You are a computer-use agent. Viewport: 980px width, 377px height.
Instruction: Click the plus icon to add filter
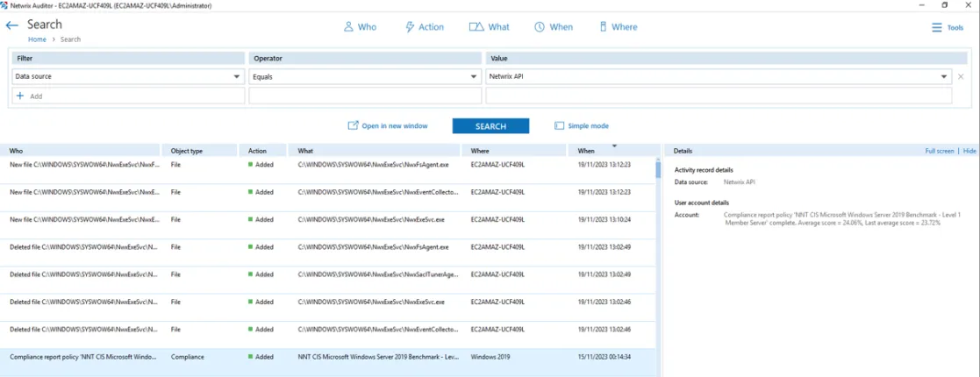click(x=19, y=96)
